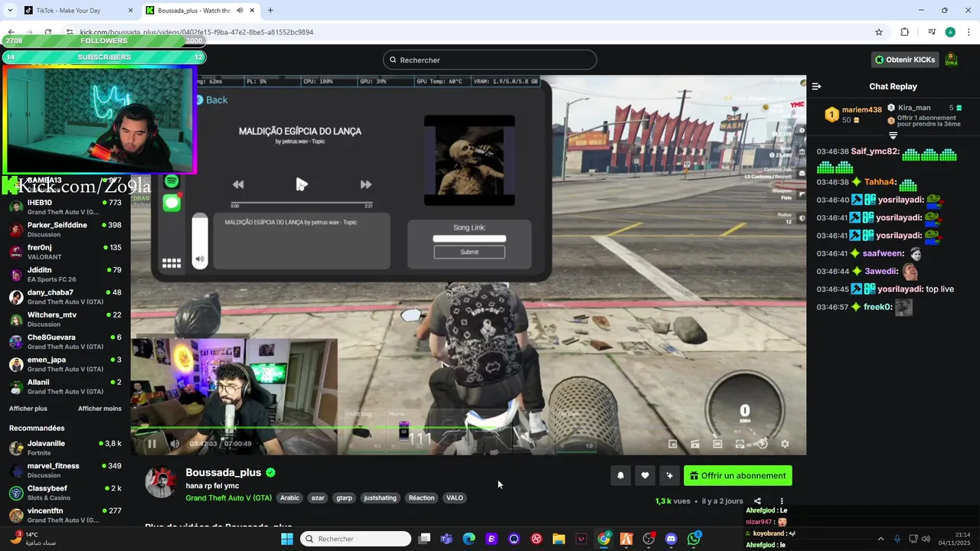Click Offrir un abonnement button
Screen dimensions: 980x551
coord(738,475)
